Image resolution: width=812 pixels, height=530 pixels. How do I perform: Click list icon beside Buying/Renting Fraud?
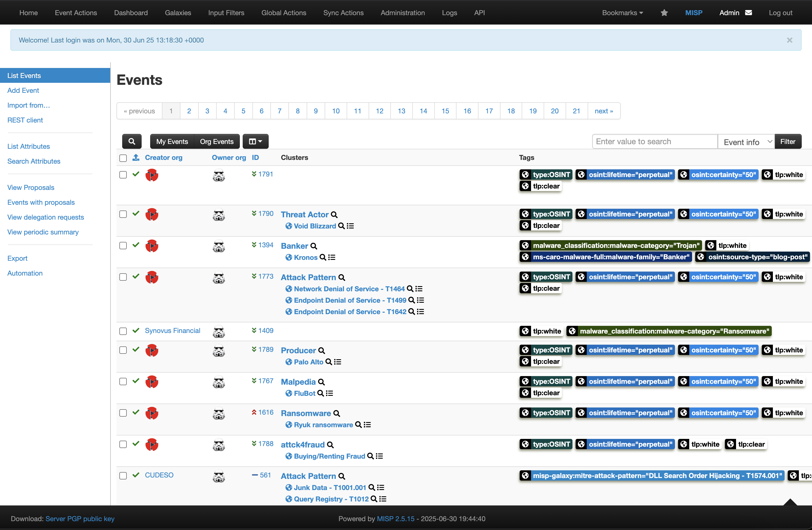pos(379,456)
